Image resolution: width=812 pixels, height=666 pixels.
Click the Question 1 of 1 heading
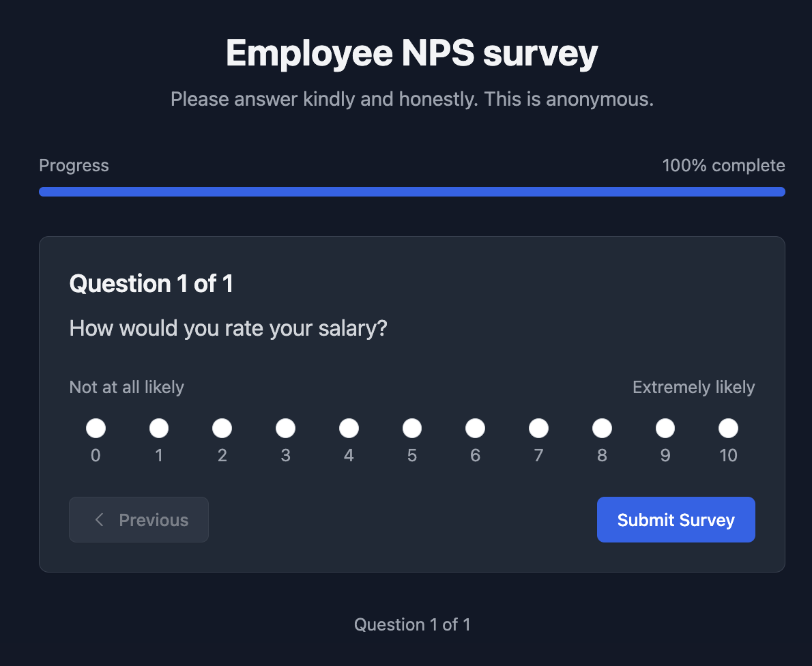[x=151, y=283]
